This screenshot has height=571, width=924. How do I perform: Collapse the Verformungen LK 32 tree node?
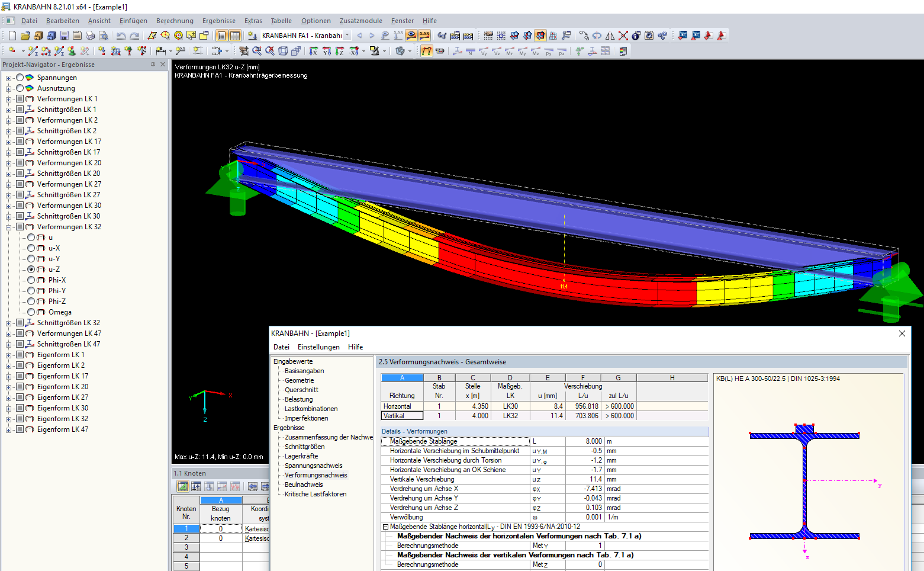click(9, 227)
